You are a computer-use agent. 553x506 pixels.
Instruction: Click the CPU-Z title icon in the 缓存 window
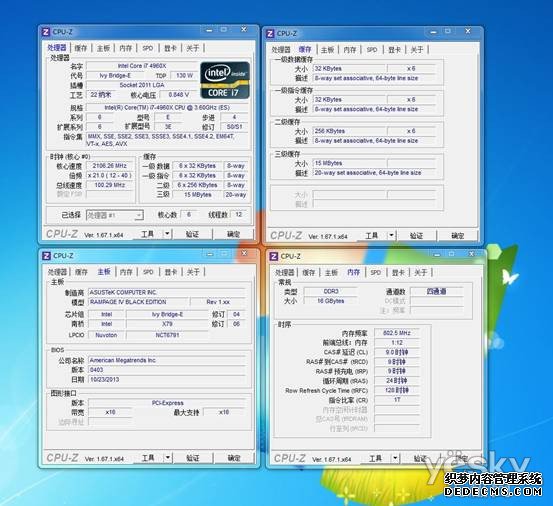[x=270, y=33]
